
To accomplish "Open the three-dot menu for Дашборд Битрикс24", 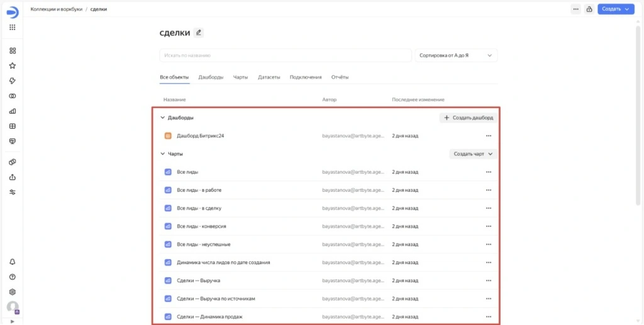I will pyautogui.click(x=488, y=136).
